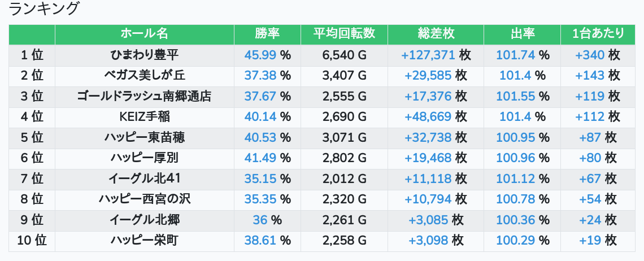Select the 1台あたり column header
This screenshot has width=644, height=261.
point(598,34)
